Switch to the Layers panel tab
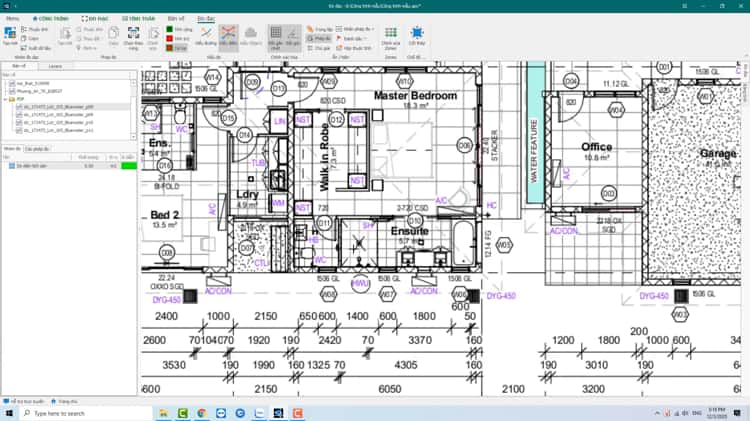Screen dimensions: 750x421 point(55,66)
